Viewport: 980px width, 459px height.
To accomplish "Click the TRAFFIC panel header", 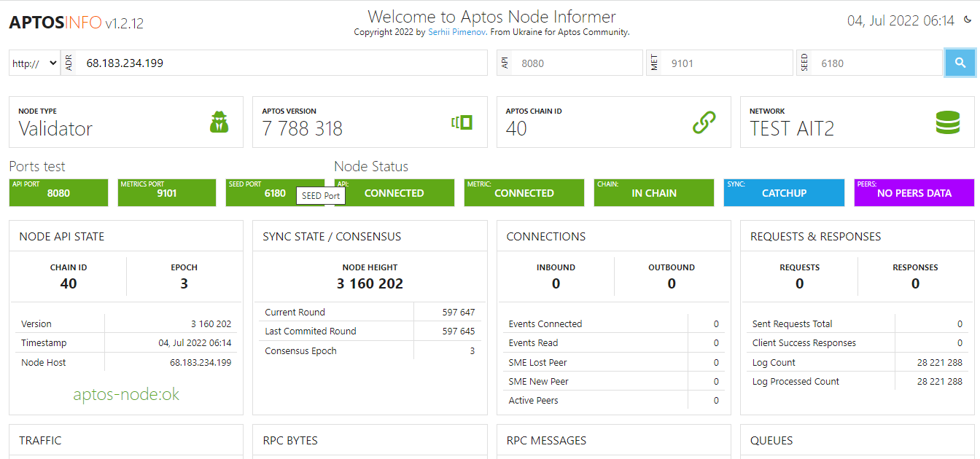I will click(126, 440).
